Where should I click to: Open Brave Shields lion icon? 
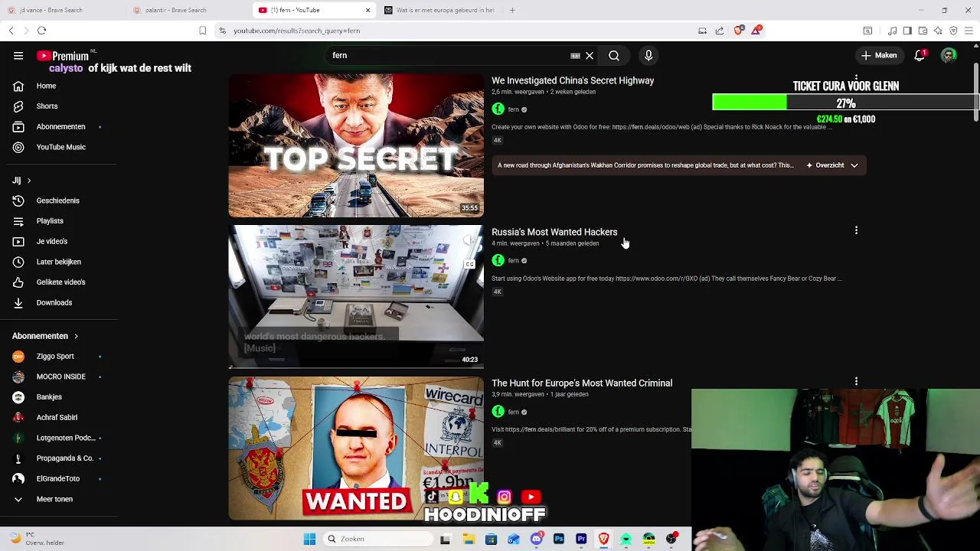coord(738,31)
